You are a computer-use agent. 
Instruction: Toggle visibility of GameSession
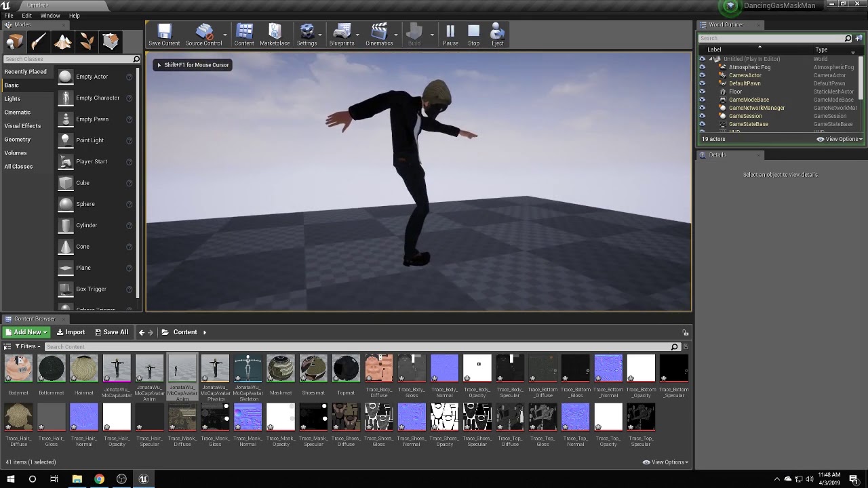(702, 116)
